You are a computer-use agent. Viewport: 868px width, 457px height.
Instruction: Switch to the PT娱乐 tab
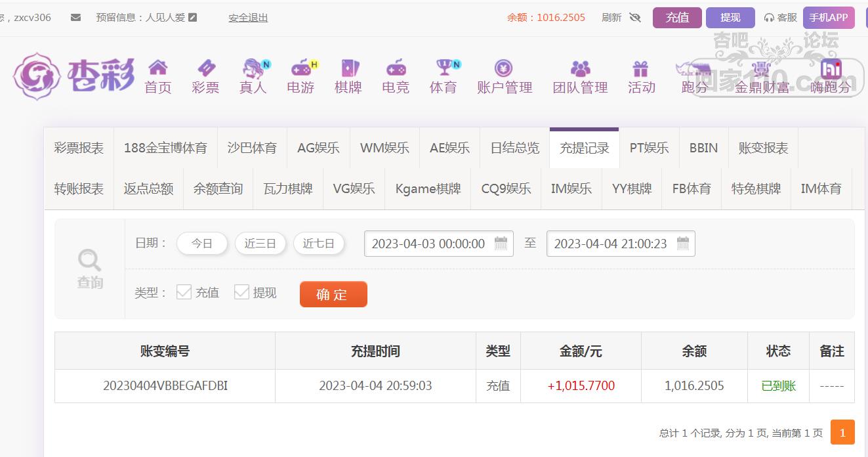pos(649,148)
